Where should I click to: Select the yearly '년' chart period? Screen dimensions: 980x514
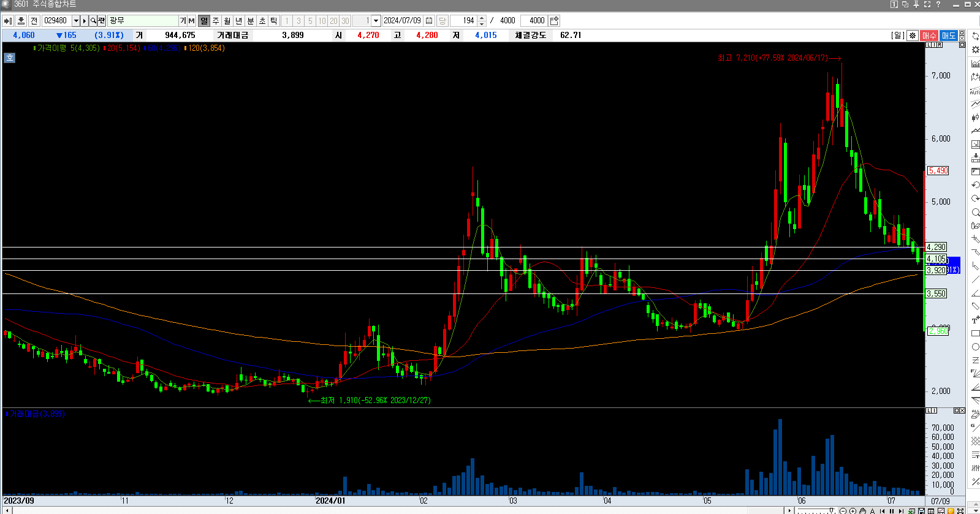[239, 21]
